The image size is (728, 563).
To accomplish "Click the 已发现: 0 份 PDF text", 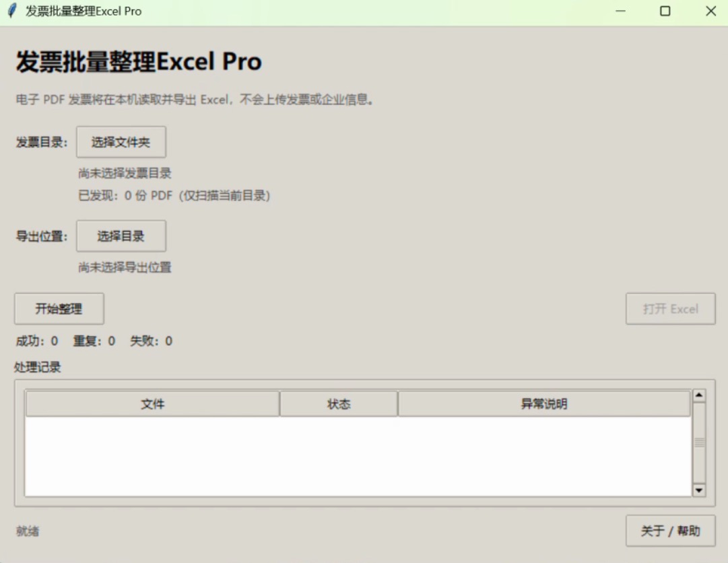I will (174, 195).
